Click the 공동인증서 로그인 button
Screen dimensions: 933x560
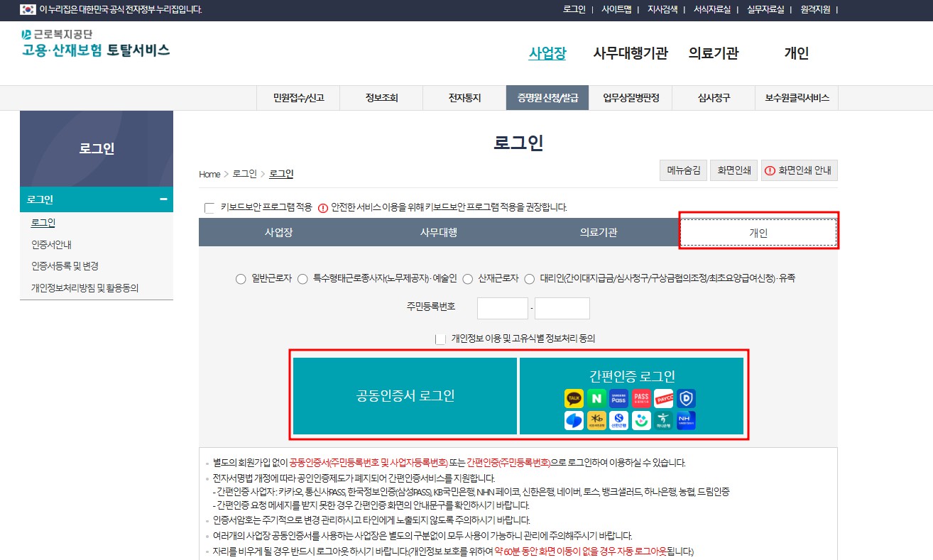[403, 398]
